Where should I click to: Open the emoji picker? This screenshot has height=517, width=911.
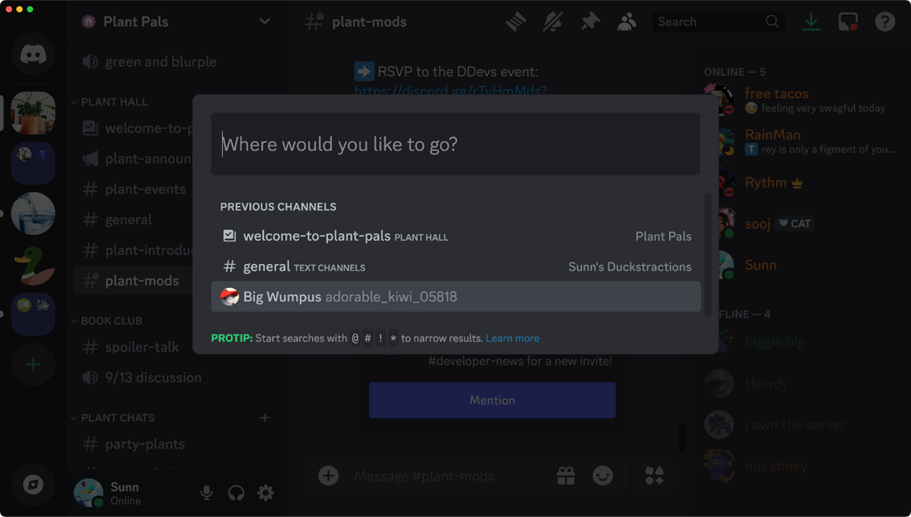603,476
